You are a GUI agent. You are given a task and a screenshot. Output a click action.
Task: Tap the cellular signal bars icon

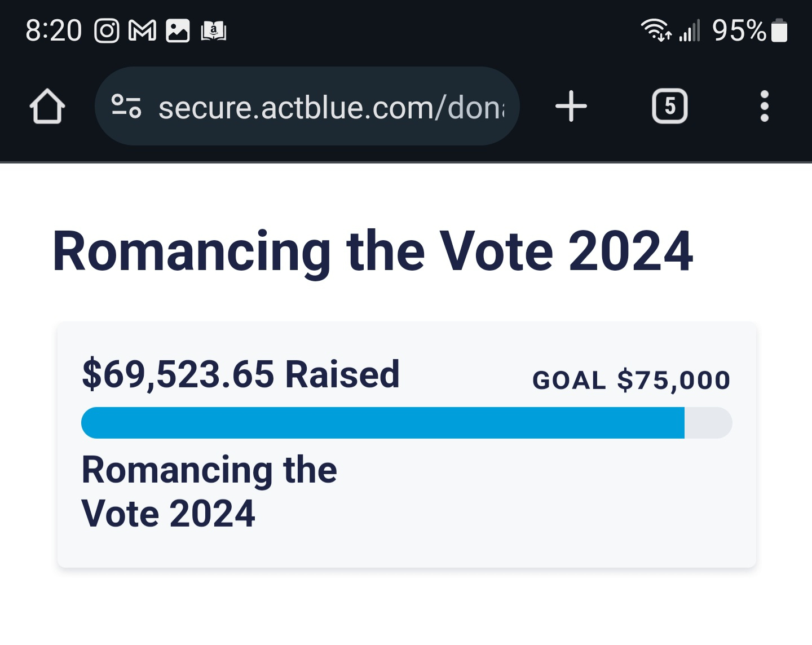tap(690, 30)
